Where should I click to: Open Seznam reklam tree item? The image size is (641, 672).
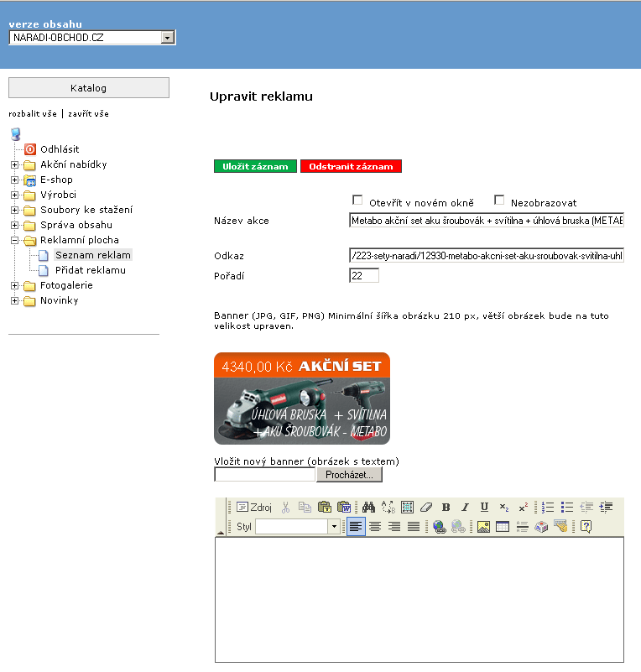pos(93,255)
